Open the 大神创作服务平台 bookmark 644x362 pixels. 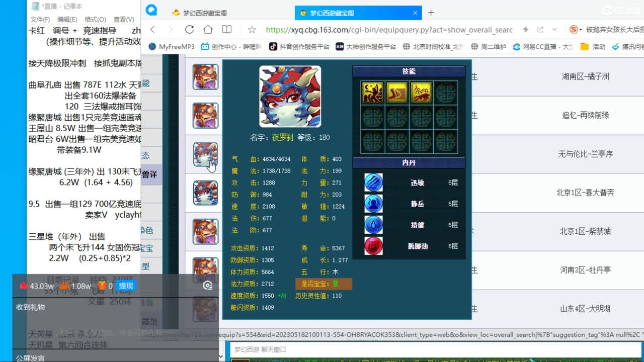click(366, 47)
